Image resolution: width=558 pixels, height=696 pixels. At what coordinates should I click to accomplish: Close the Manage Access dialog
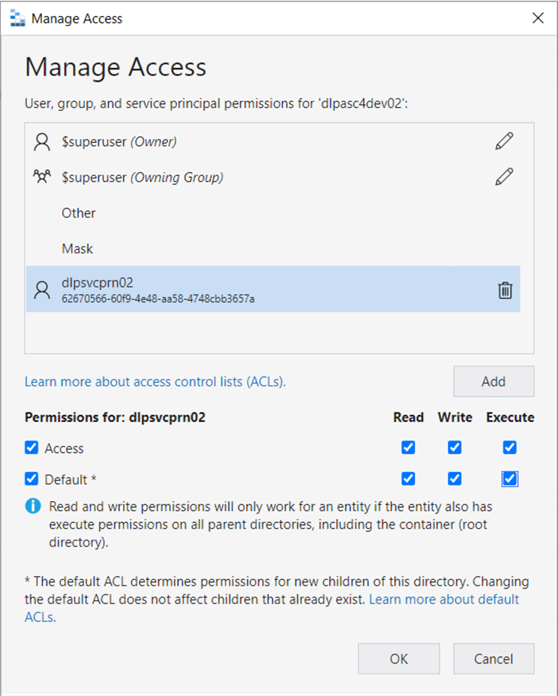tap(538, 18)
